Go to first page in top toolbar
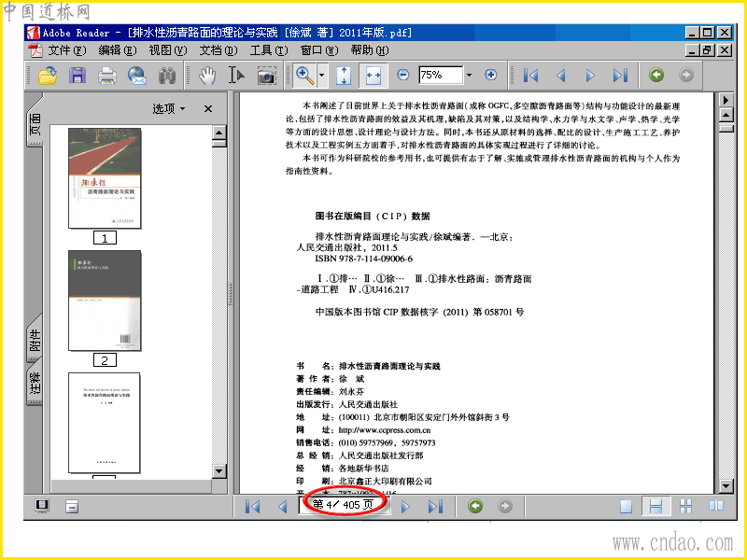 pyautogui.click(x=530, y=76)
